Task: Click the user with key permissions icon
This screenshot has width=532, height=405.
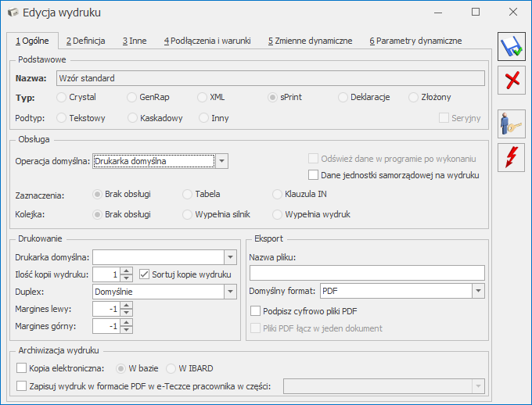Action: [x=512, y=124]
